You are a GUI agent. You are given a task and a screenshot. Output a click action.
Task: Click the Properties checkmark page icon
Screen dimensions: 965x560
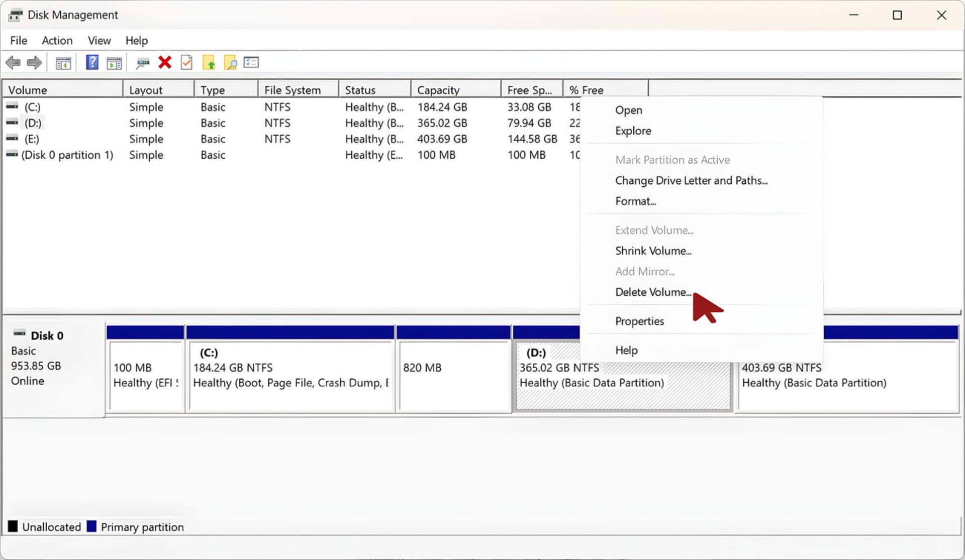(x=186, y=63)
